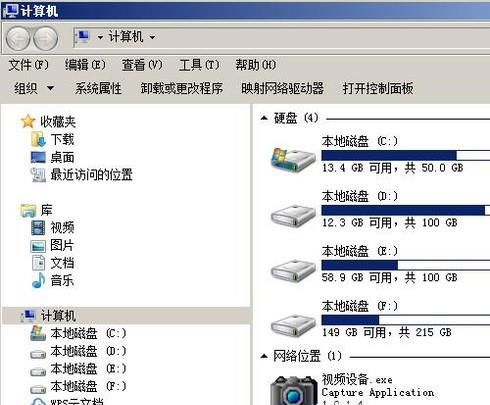Click the E: drive icon in sidebar tree

(x=38, y=371)
